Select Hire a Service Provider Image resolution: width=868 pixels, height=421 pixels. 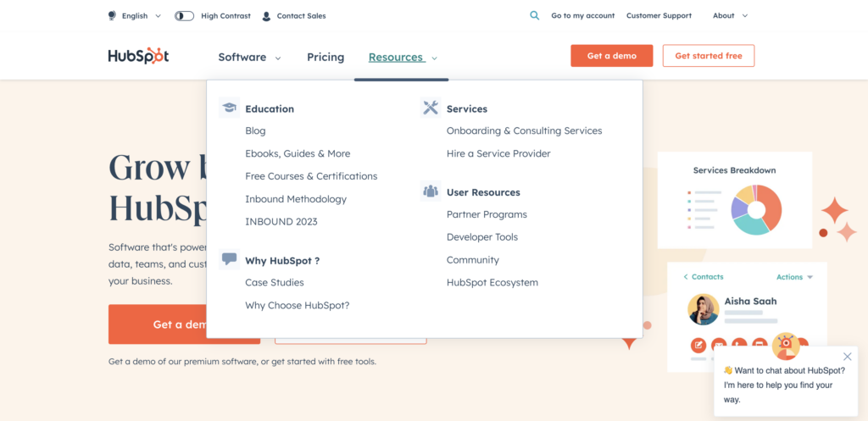[498, 154]
